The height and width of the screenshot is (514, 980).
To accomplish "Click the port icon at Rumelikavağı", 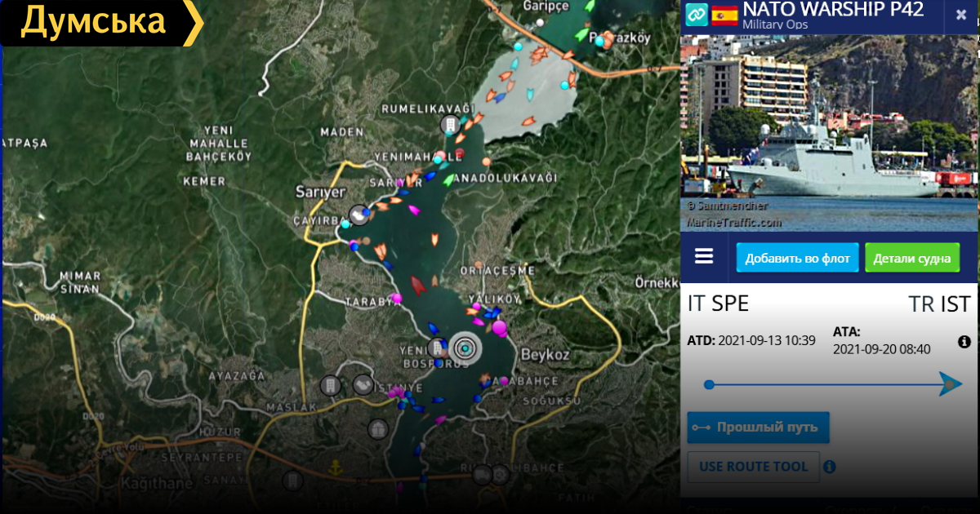I will click(448, 125).
